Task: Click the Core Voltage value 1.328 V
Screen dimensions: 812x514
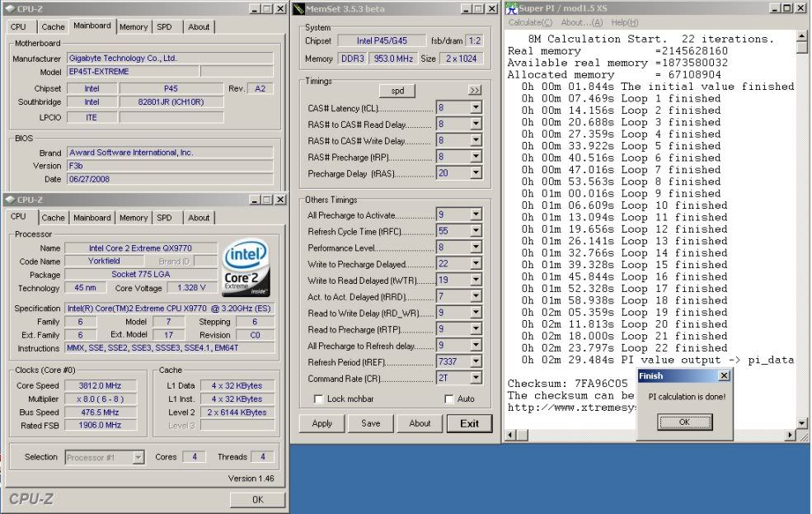Action: pyautogui.click(x=191, y=288)
